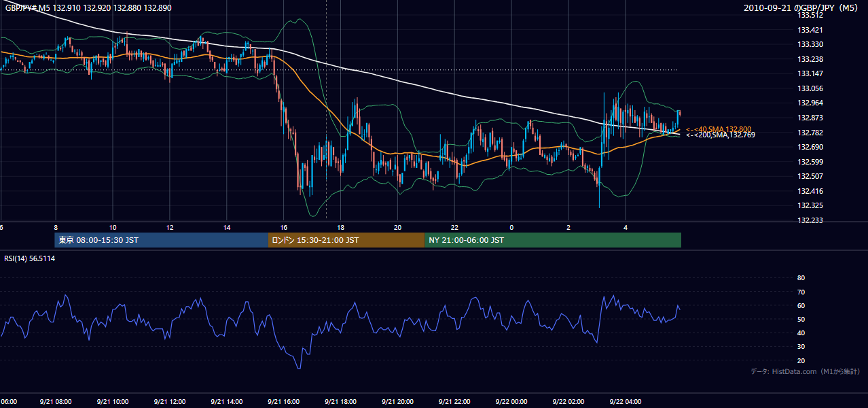Click the bottom date label 9/21 10:00
The height and width of the screenshot is (408, 868).
(x=113, y=402)
